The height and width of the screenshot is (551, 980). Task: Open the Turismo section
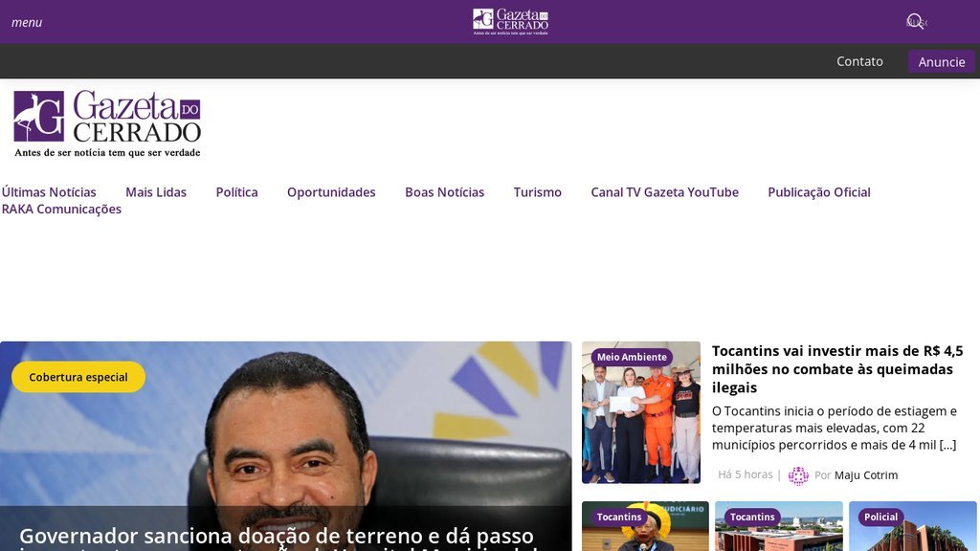538,192
